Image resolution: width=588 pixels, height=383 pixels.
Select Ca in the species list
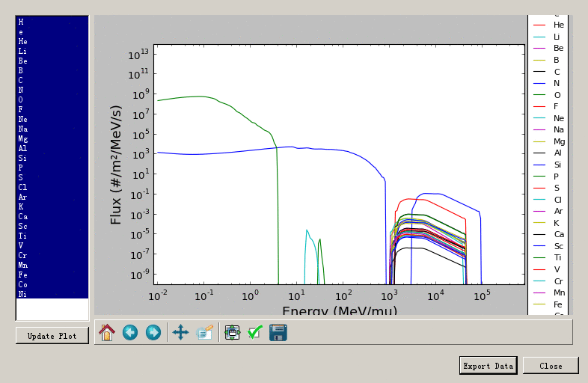coord(52,216)
